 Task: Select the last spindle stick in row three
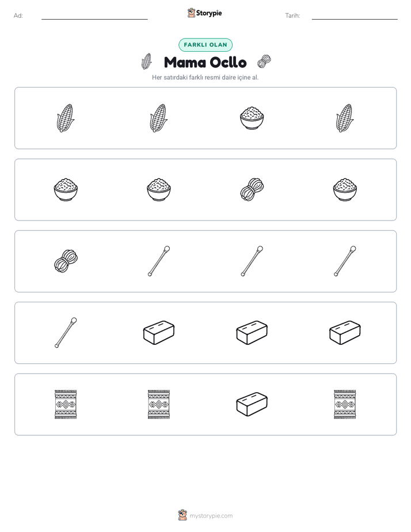[x=345, y=261]
